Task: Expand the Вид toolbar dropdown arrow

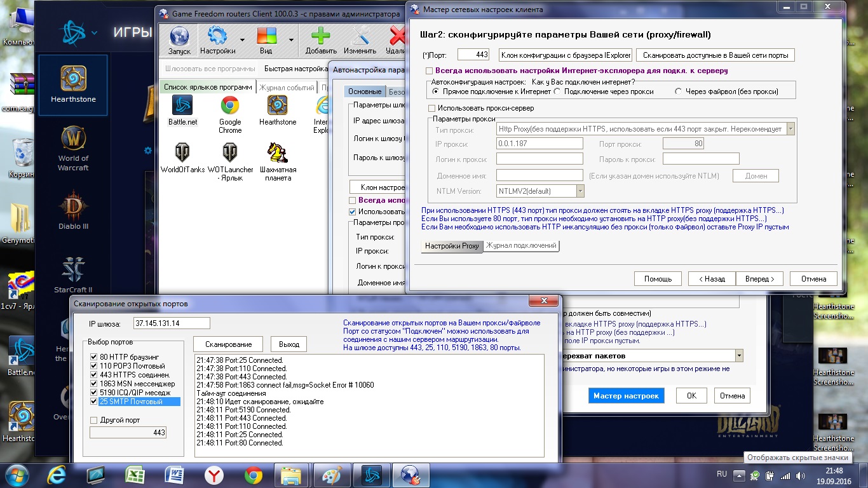Action: (x=291, y=39)
